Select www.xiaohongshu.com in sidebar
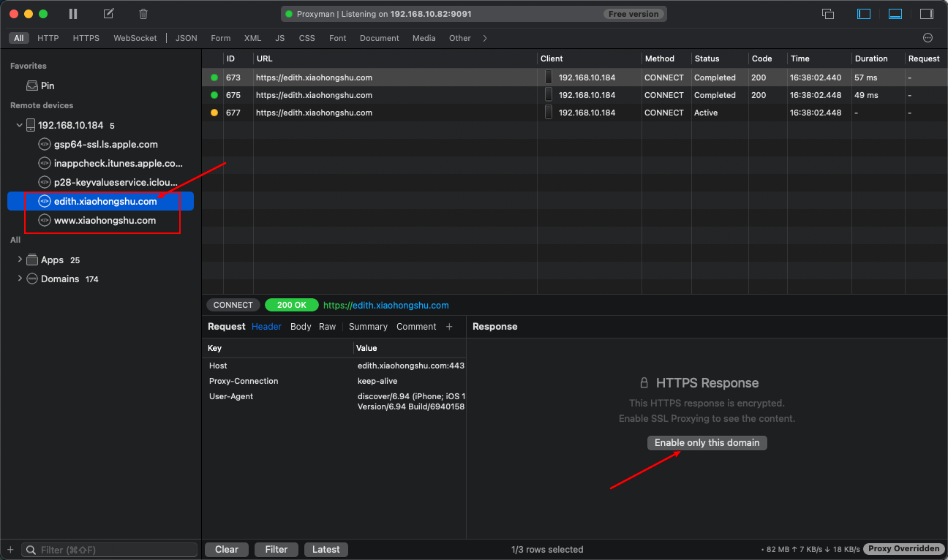The height and width of the screenshot is (560, 948). click(x=105, y=220)
